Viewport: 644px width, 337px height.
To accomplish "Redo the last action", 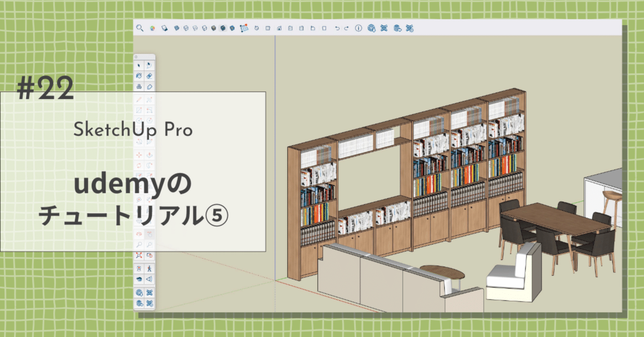I will [347, 29].
